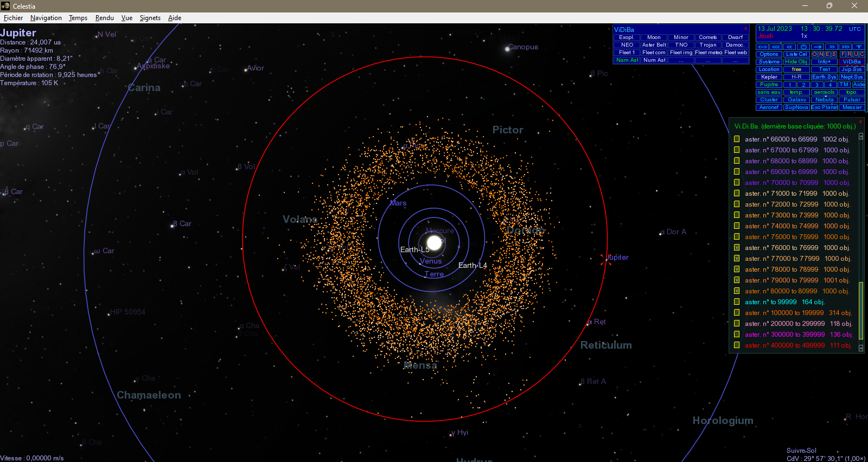This screenshot has width=868, height=462.
Task: Open the Fichier menu
Action: (13, 18)
